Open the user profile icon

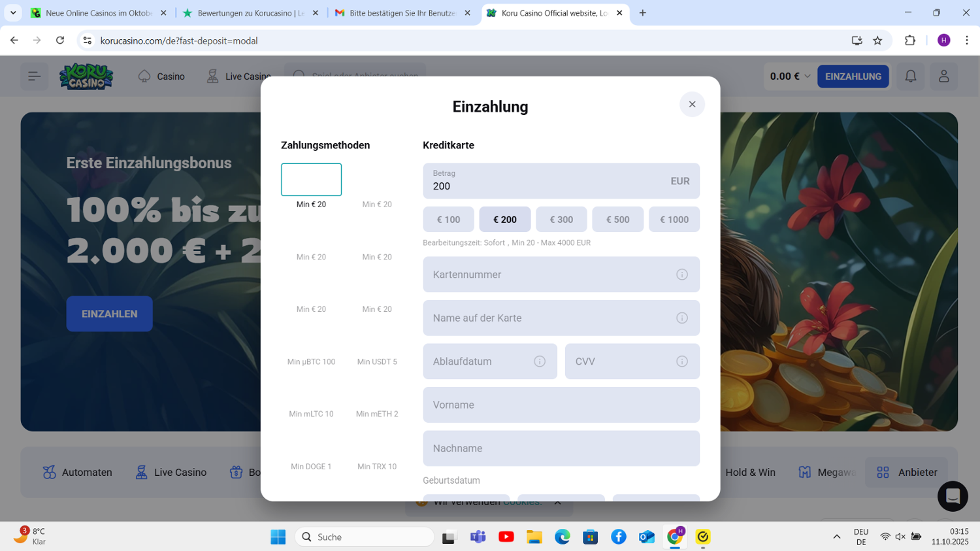[x=943, y=76]
